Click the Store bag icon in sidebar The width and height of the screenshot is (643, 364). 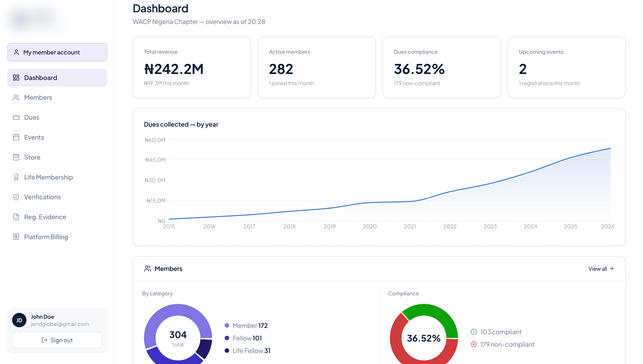tap(16, 157)
